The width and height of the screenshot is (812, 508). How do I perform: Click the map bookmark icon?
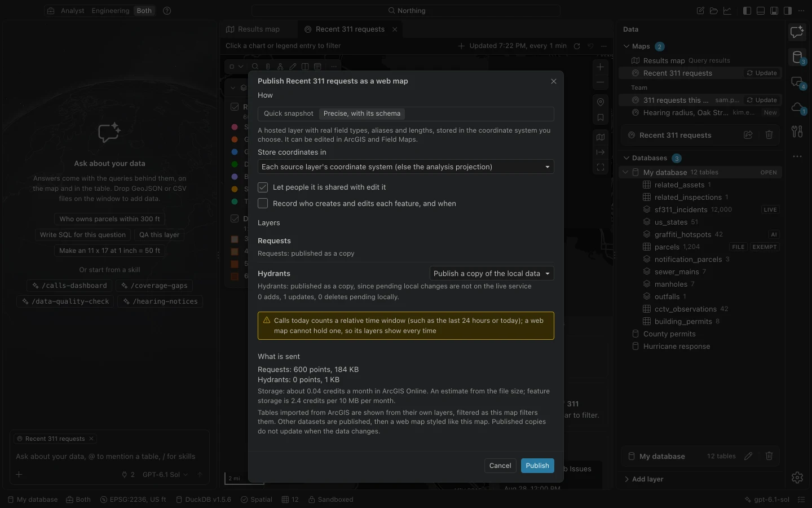(601, 117)
